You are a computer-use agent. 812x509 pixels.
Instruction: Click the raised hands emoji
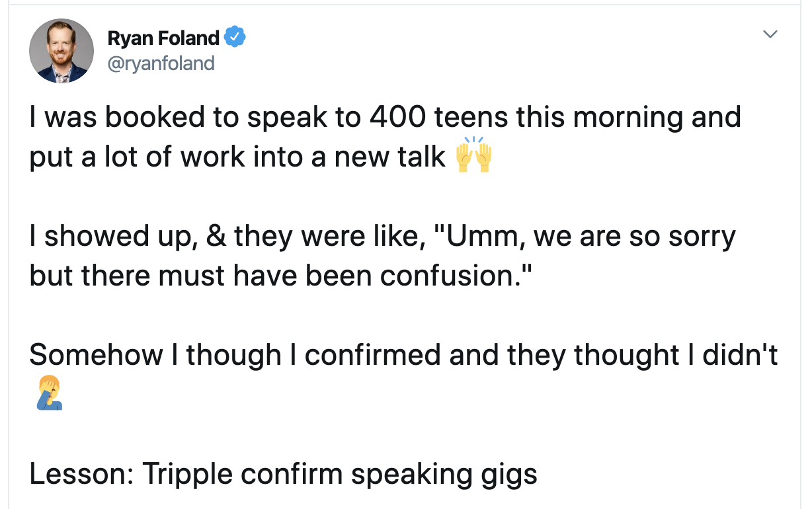click(474, 155)
